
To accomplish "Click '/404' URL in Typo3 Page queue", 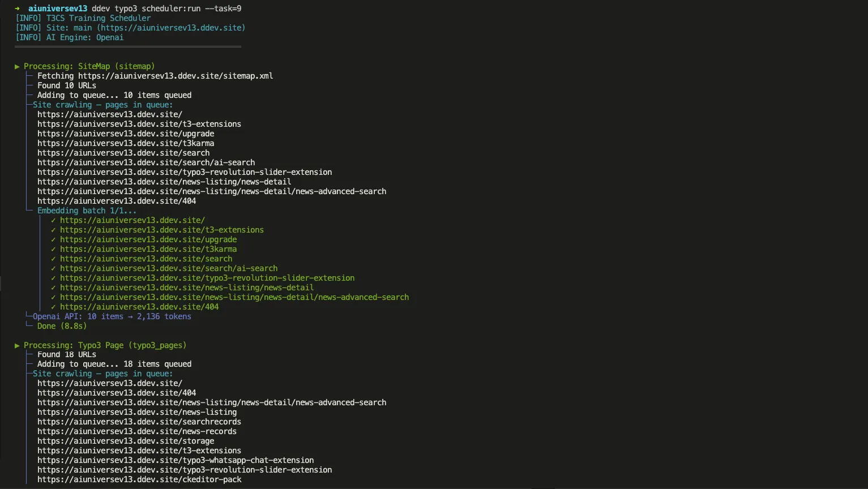I will click(x=117, y=393).
